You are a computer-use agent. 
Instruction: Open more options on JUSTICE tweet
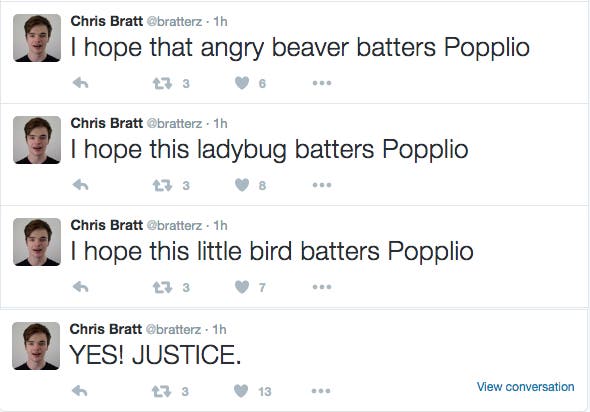click(x=321, y=391)
